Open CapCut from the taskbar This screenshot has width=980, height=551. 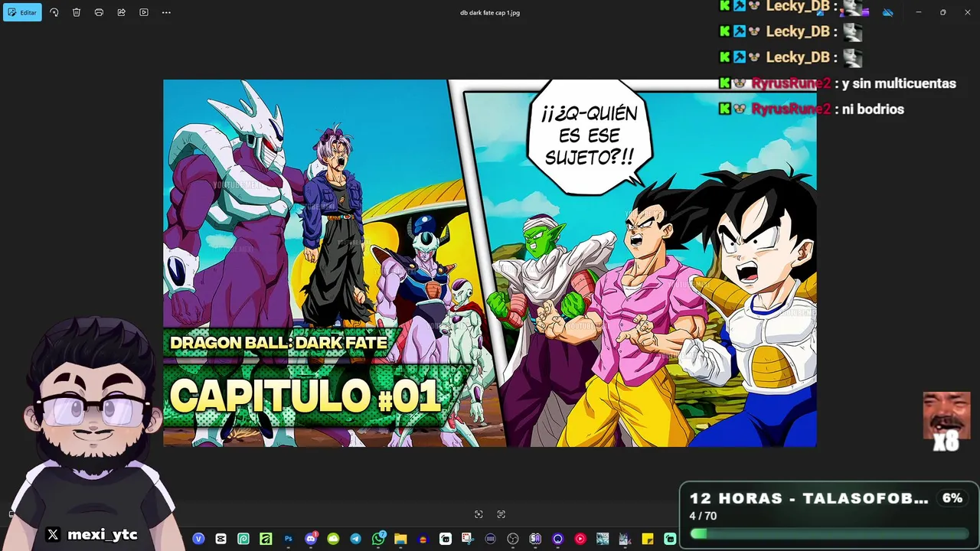(x=220, y=539)
